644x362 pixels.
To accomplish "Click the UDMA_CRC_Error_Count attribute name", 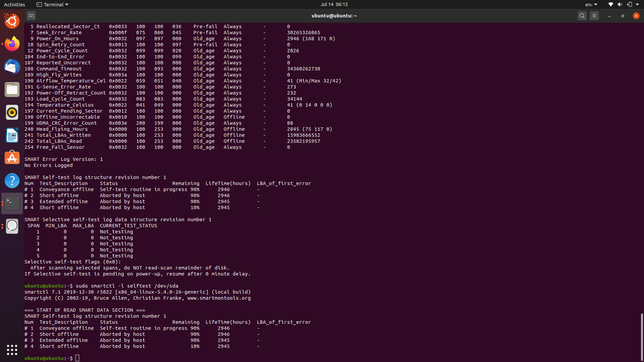I will (66, 123).
